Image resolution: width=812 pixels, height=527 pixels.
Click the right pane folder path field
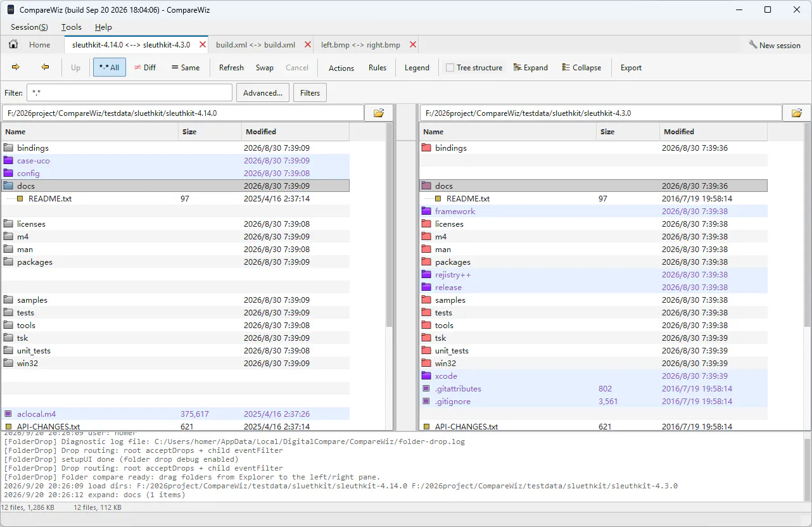(600, 113)
